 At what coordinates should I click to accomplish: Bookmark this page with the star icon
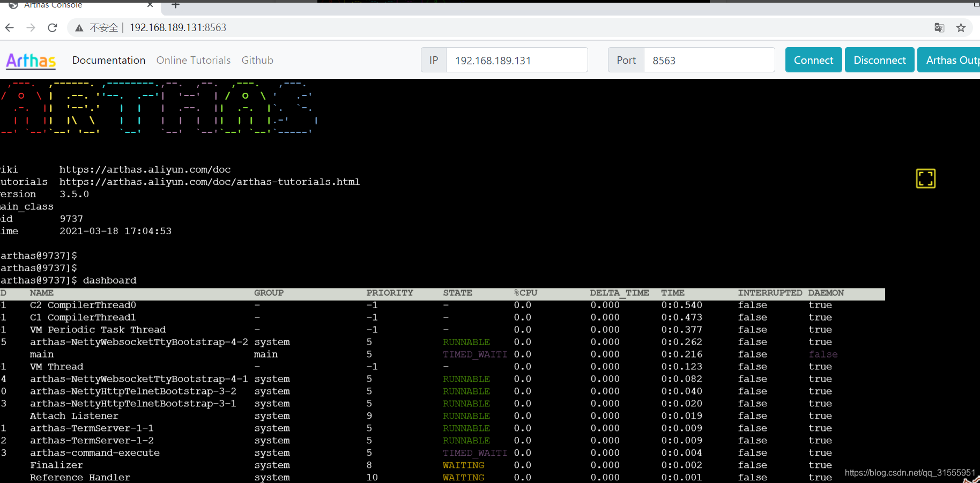pyautogui.click(x=961, y=27)
